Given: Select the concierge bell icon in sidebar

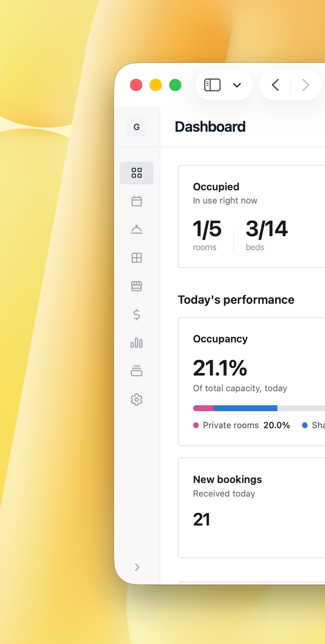Looking at the screenshot, I should pyautogui.click(x=137, y=229).
